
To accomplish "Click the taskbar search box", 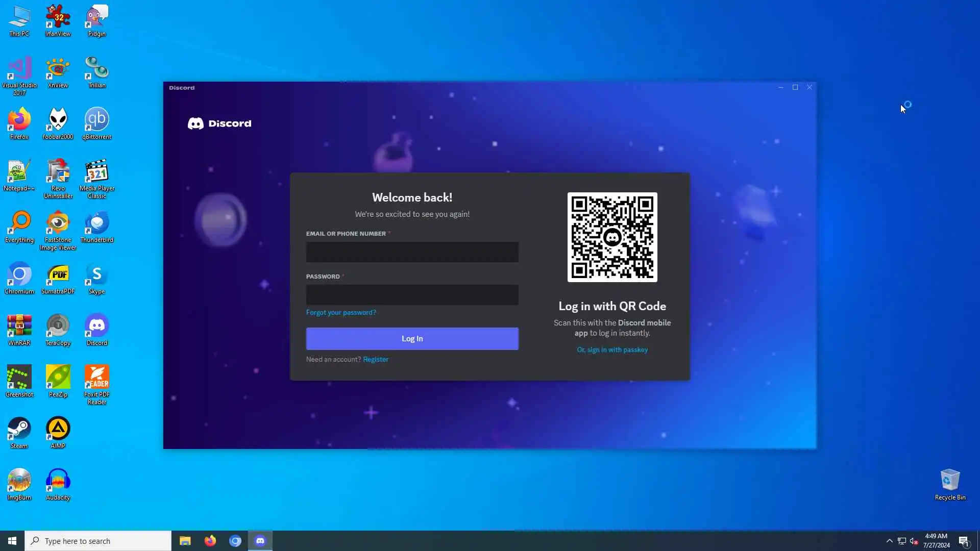I will (98, 541).
